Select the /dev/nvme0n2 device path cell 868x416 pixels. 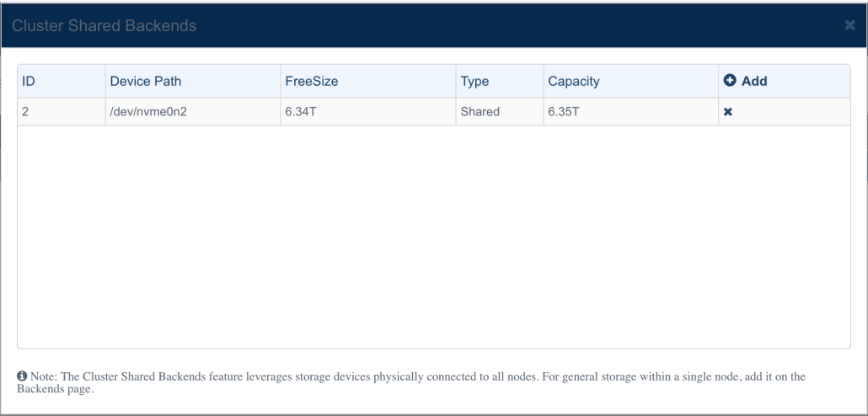[x=193, y=112]
